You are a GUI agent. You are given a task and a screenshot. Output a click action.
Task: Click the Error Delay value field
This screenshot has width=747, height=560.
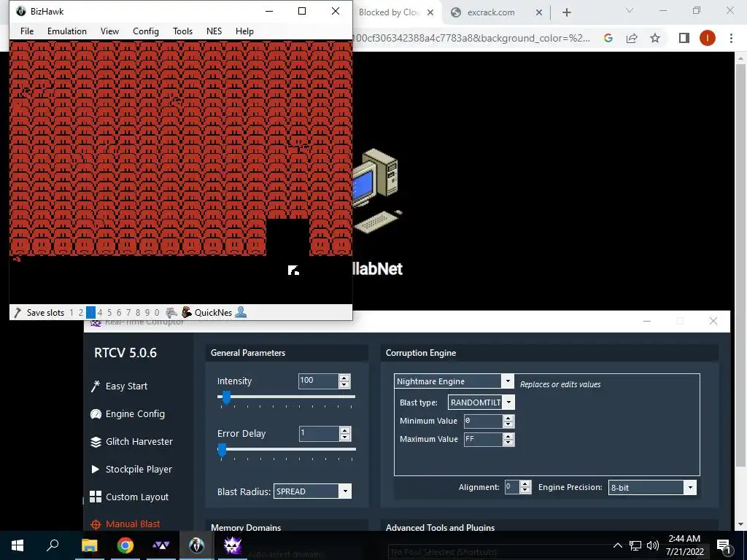tap(318, 433)
